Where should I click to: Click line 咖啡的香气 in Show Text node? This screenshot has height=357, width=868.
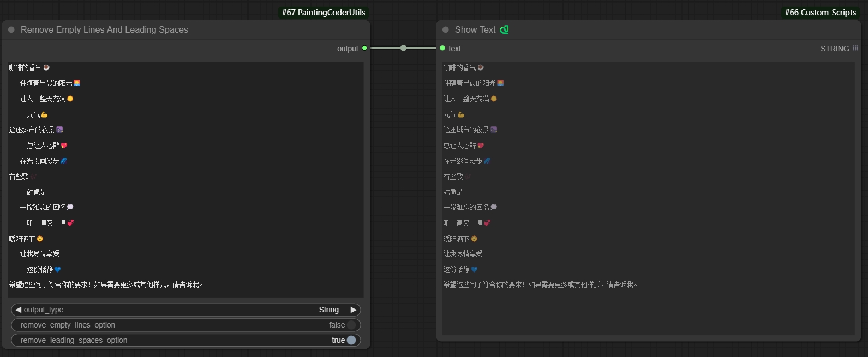pyautogui.click(x=464, y=68)
